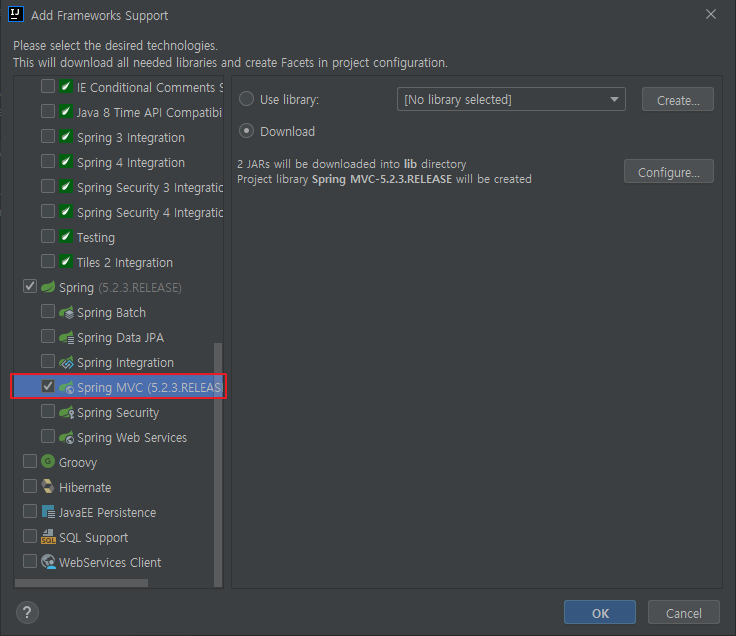Click the Spring Data JPA icon

(x=66, y=337)
